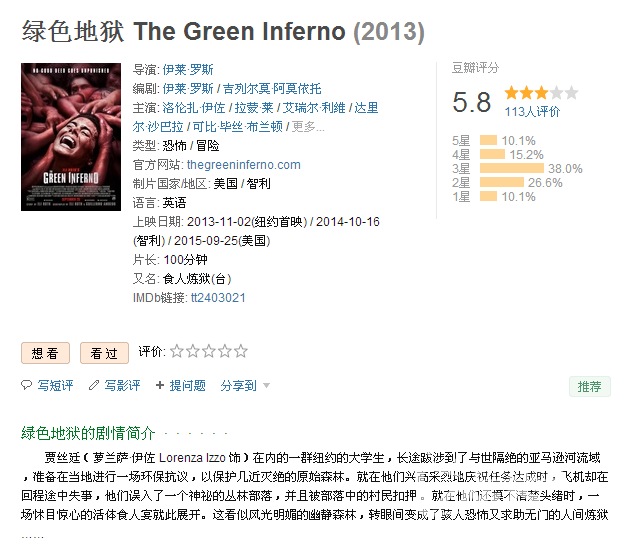Screen dimensions: 625x550
Task: Open The Green Inferno poster thumbnail
Action: pos(71,137)
